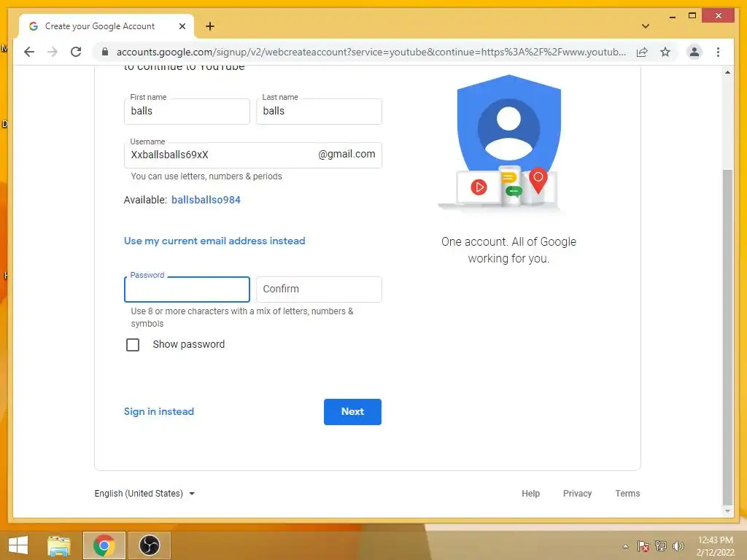The image size is (747, 560).
Task: Bookmark this page with the star icon
Action: click(665, 52)
